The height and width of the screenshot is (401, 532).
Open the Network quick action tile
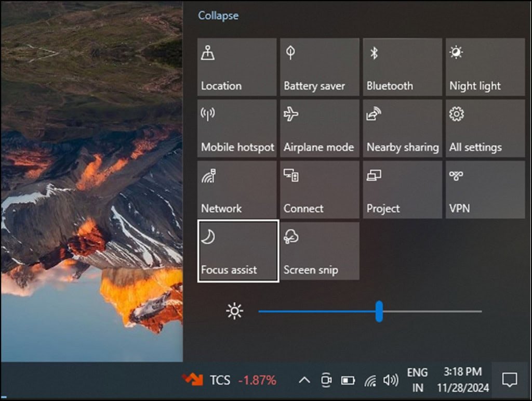(236, 189)
